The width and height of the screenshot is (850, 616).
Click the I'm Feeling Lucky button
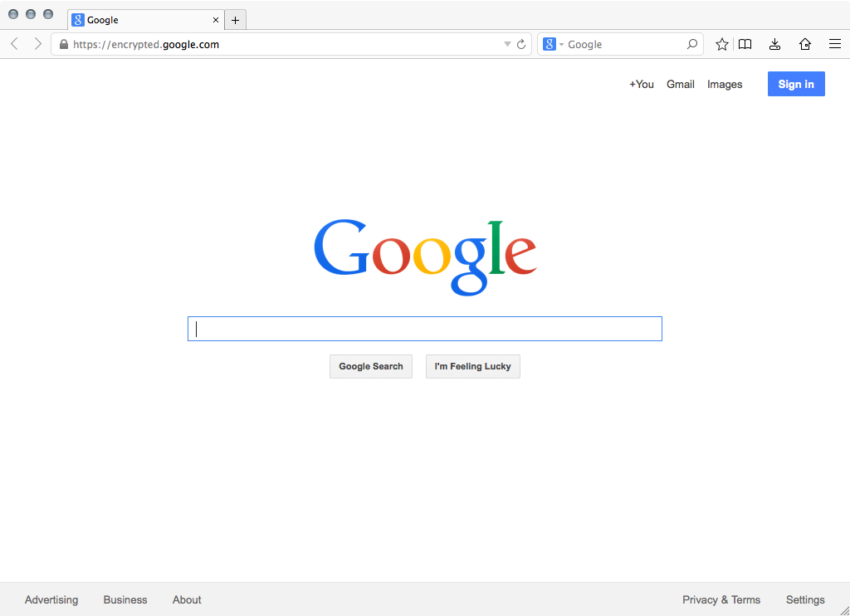coord(472,367)
